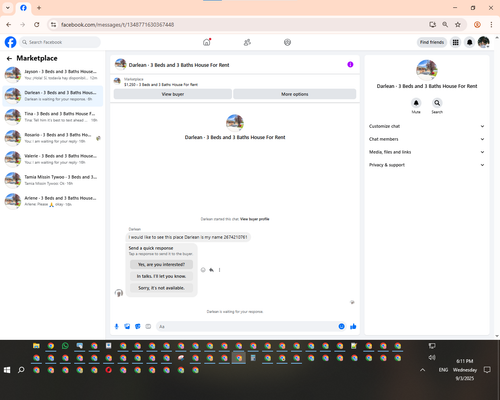
Task: Open the Valerie conversation
Action: pos(53,159)
